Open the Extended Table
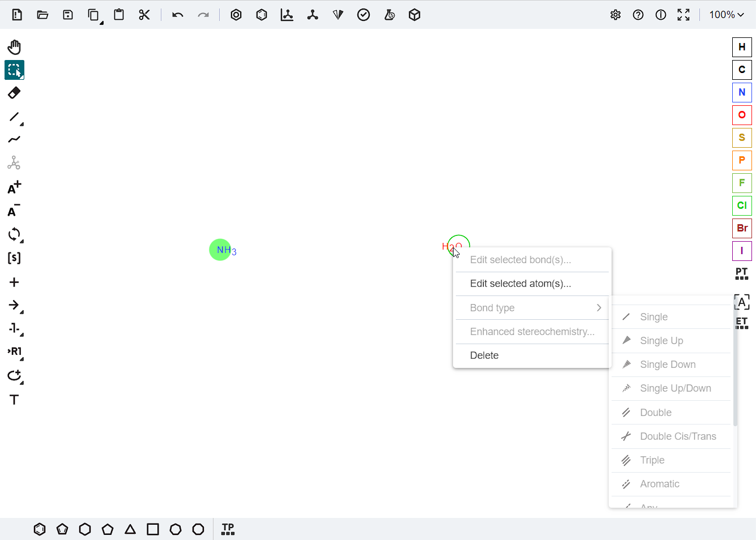The width and height of the screenshot is (756, 540). click(742, 323)
